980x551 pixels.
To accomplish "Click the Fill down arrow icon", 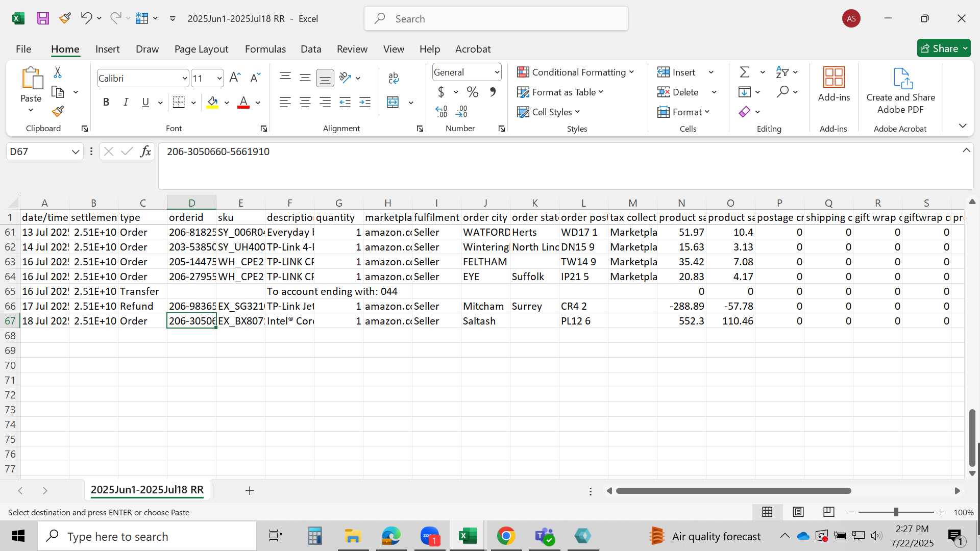I will pos(745,92).
